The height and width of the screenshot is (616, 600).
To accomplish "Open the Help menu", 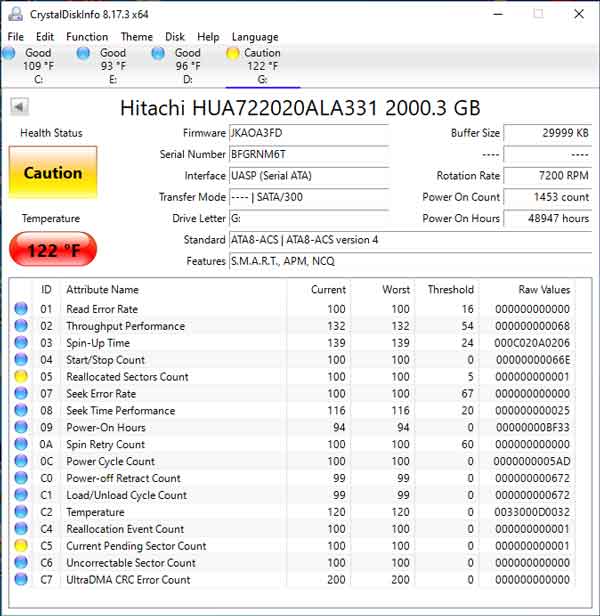I will click(x=208, y=37).
